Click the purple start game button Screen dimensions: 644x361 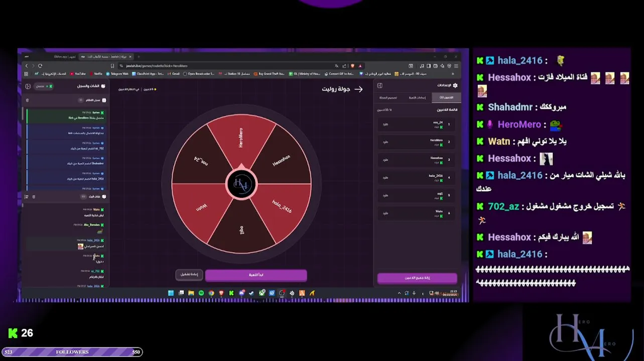pos(256,275)
